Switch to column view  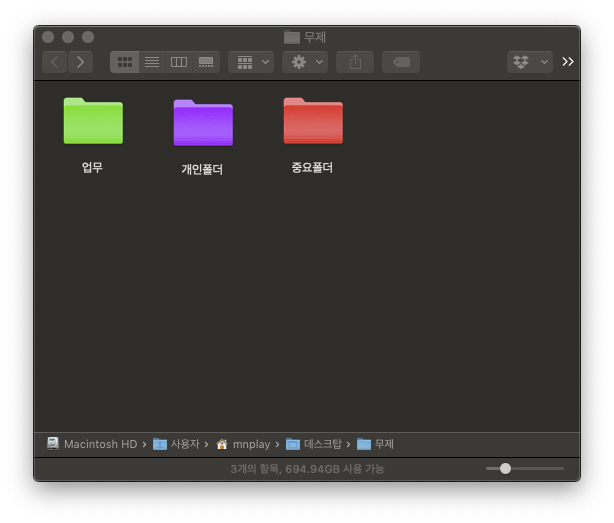click(179, 62)
